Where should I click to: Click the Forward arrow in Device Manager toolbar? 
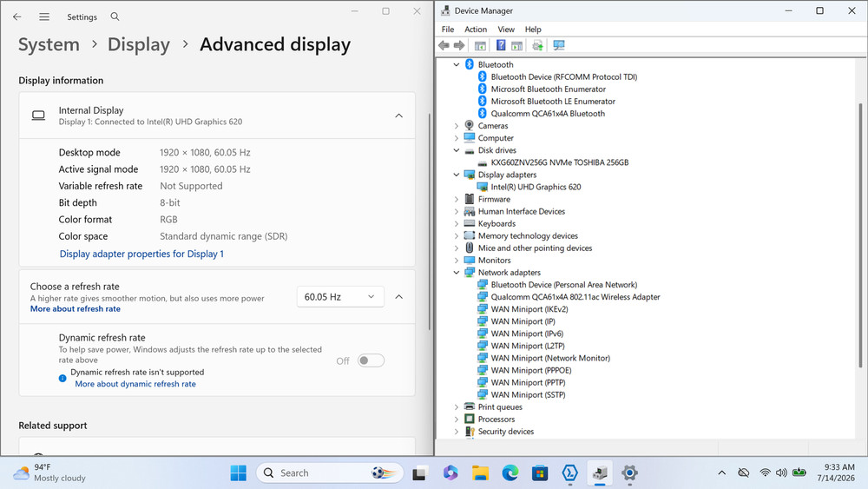point(459,45)
